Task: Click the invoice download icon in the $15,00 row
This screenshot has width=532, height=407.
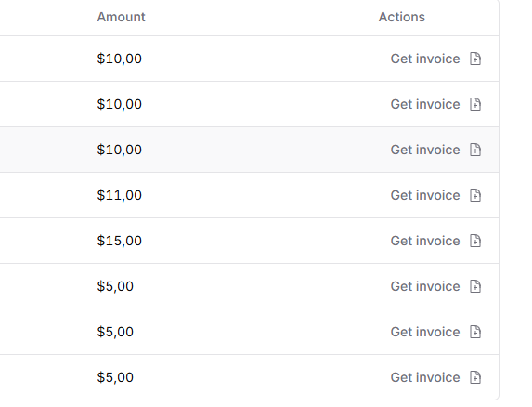Action: 475,241
